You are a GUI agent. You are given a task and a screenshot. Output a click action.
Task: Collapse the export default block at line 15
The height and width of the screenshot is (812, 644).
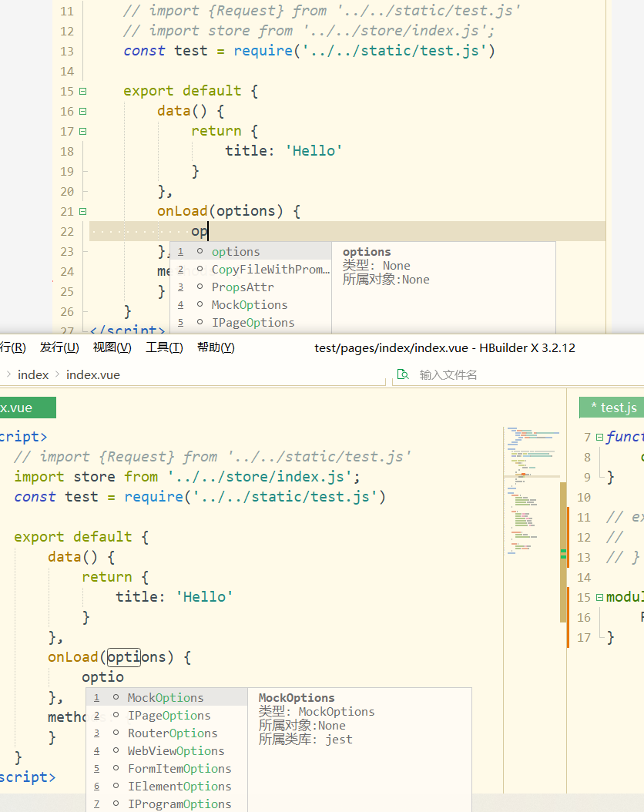pyautogui.click(x=82, y=91)
